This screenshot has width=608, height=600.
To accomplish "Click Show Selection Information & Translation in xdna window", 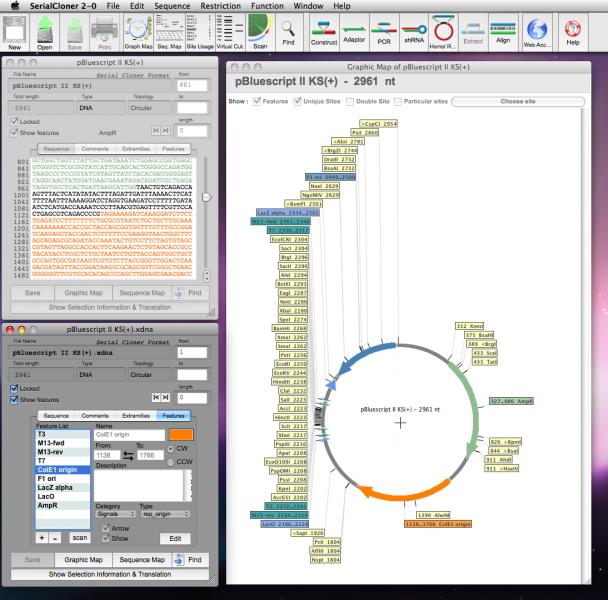I will pyautogui.click(x=110, y=574).
